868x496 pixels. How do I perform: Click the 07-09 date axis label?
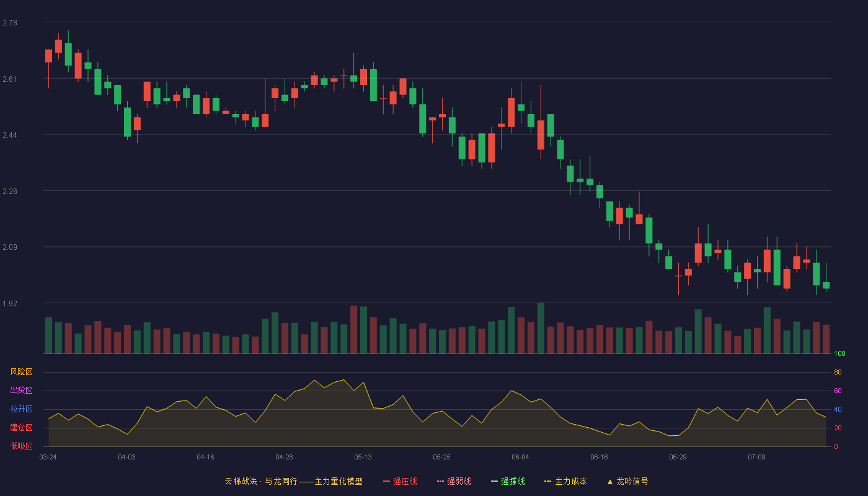(x=756, y=457)
